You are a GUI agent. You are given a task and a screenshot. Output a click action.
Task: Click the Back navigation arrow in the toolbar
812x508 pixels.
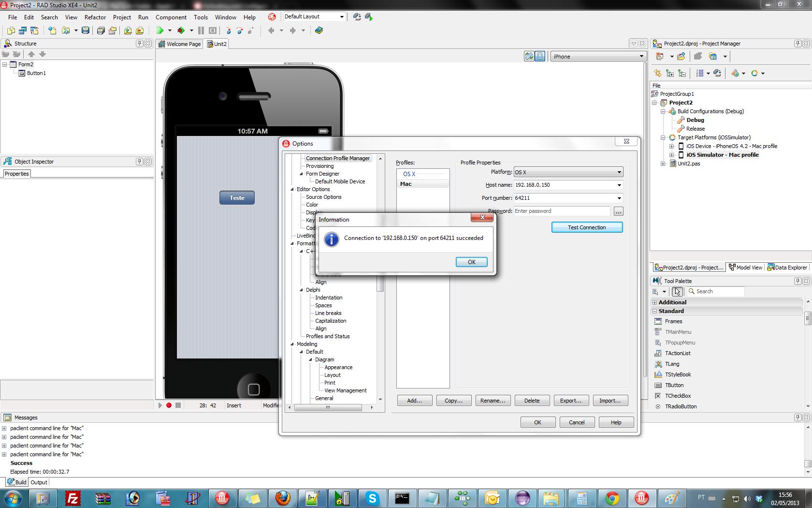[271, 30]
